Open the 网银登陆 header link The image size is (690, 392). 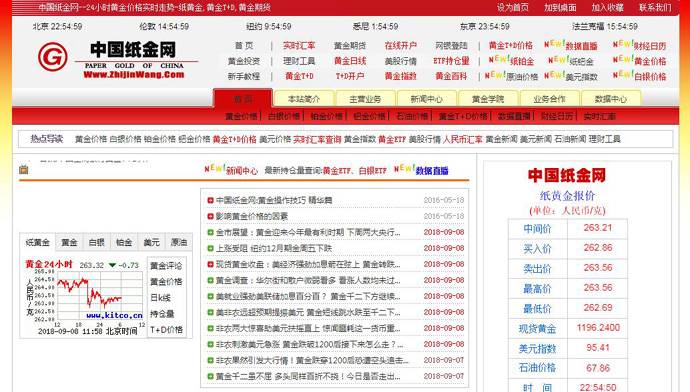(x=451, y=46)
